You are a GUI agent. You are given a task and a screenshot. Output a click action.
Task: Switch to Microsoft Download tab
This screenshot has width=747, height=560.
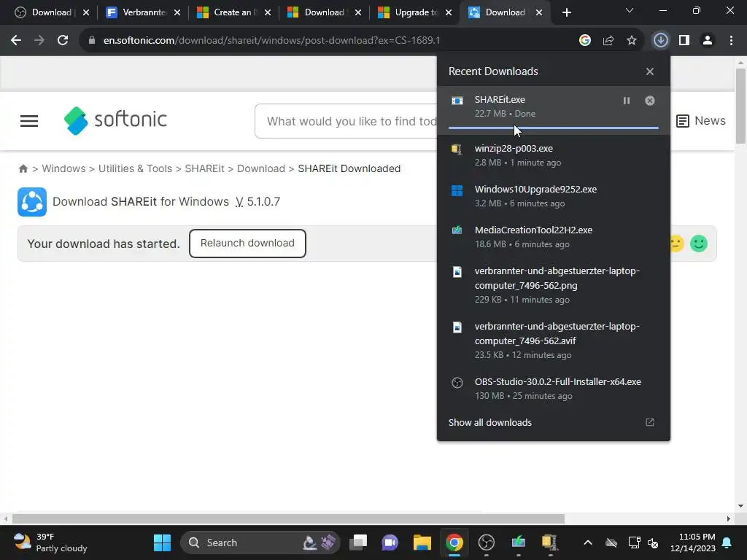tap(324, 12)
